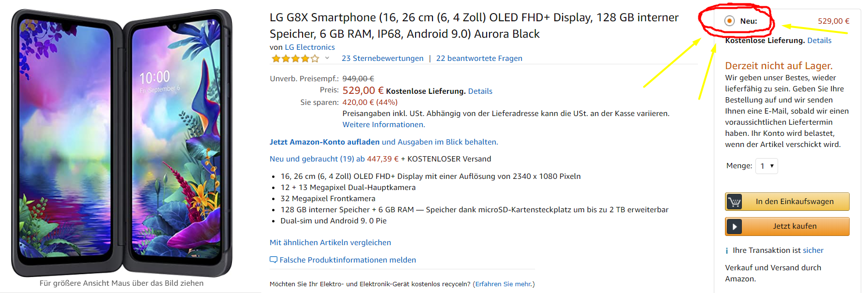
Task: Open Jetzt Amazon-Konto aufladen link
Action: (324, 142)
